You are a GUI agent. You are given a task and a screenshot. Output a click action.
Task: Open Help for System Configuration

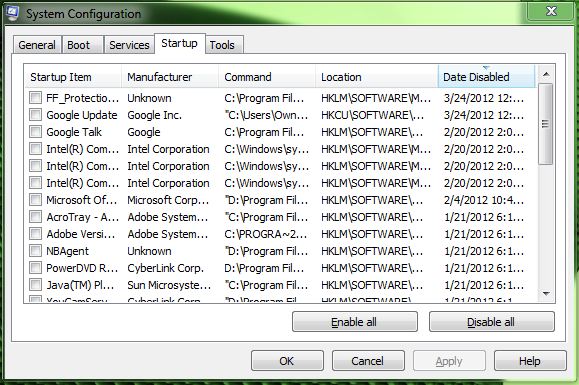(x=530, y=361)
